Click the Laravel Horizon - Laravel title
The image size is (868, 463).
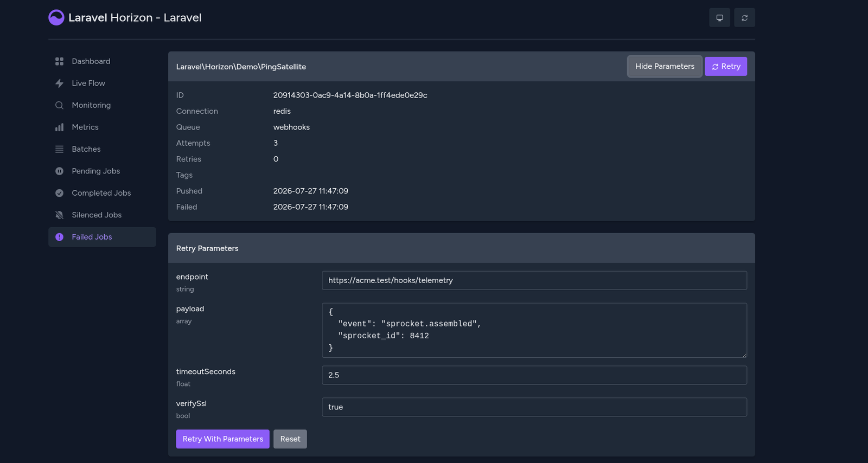pyautogui.click(x=135, y=17)
